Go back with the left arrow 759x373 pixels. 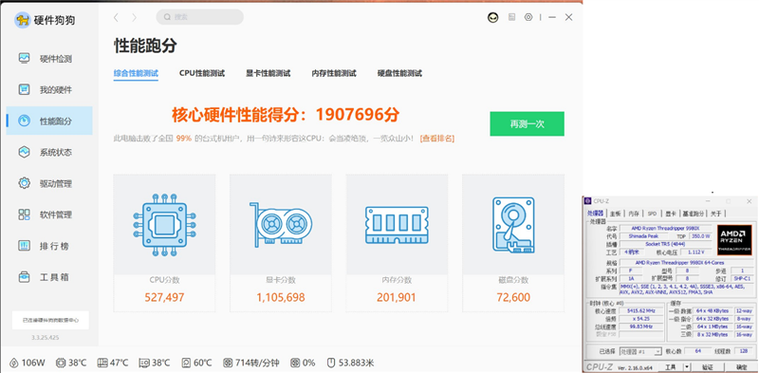(116, 17)
